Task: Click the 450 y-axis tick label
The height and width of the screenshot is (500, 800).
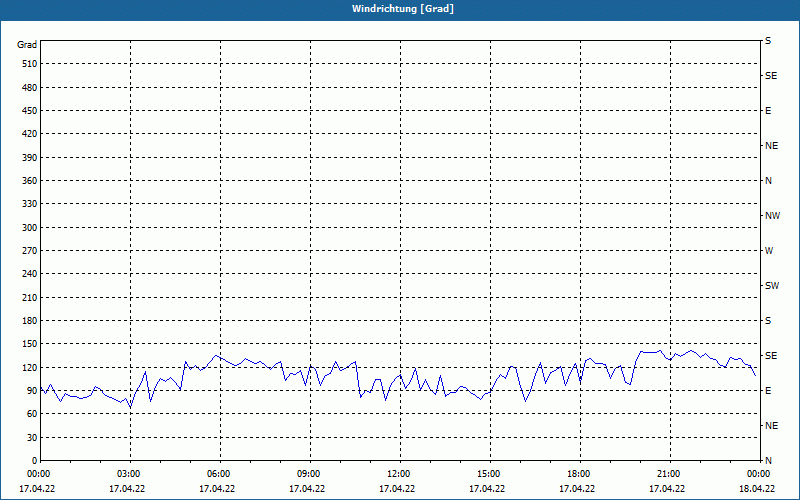Action: [x=30, y=111]
